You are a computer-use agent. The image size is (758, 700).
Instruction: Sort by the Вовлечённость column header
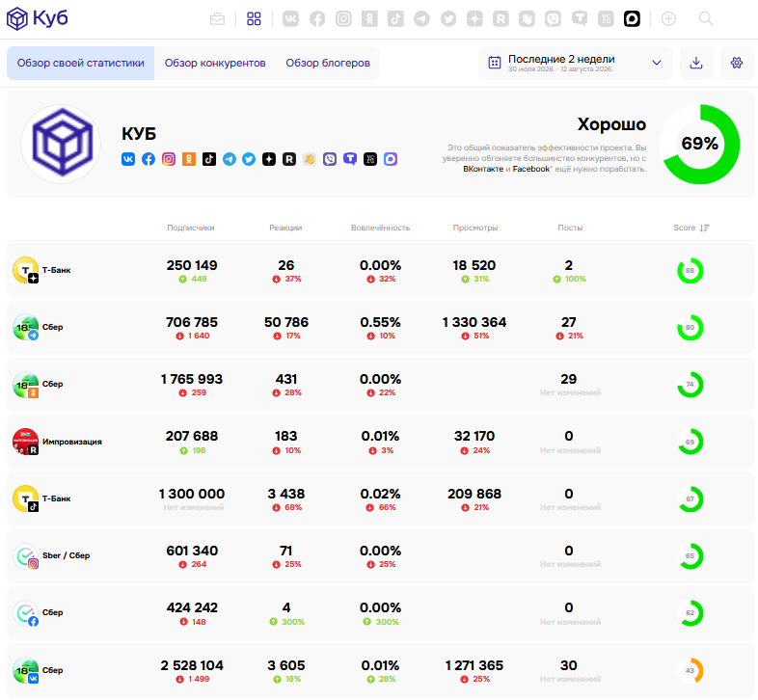(x=381, y=228)
